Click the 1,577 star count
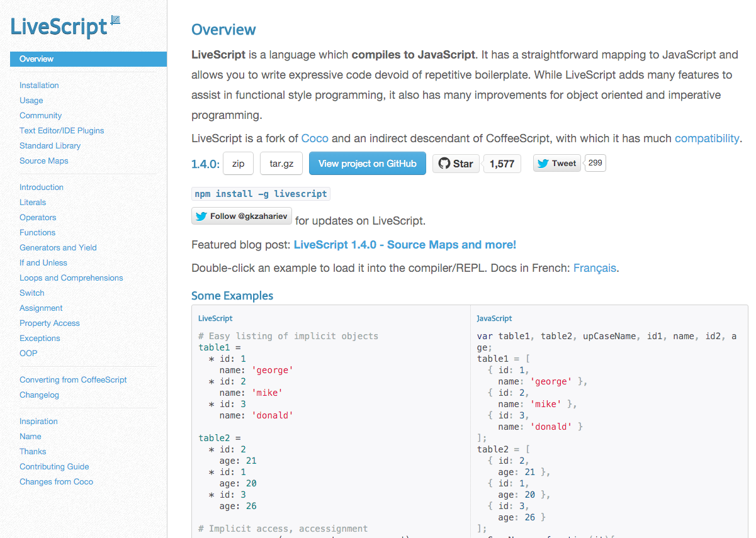The width and height of the screenshot is (756, 538). 502,163
